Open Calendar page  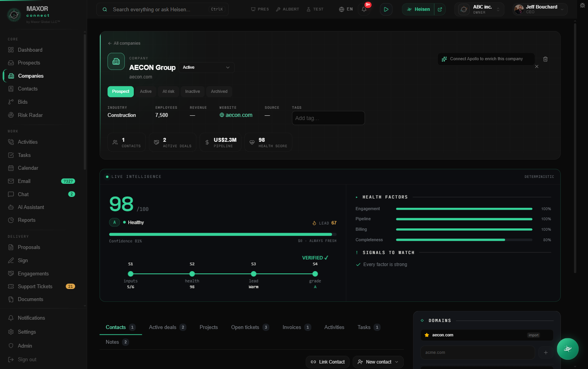(x=28, y=168)
